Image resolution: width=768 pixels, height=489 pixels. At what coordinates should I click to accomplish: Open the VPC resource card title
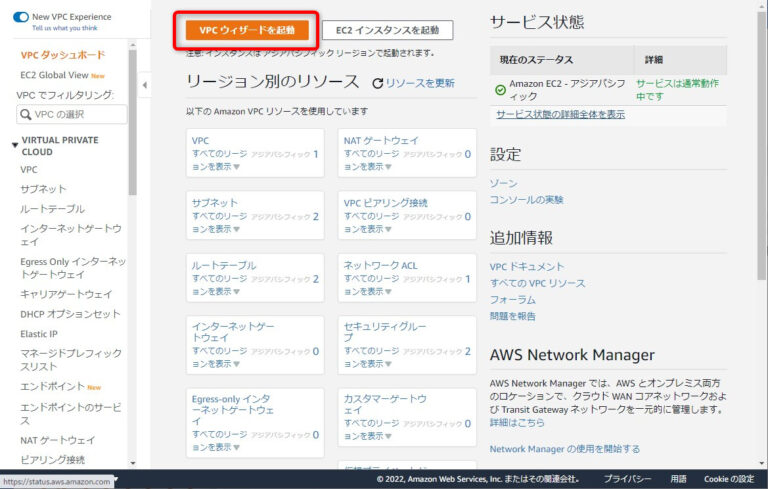[x=200, y=141]
